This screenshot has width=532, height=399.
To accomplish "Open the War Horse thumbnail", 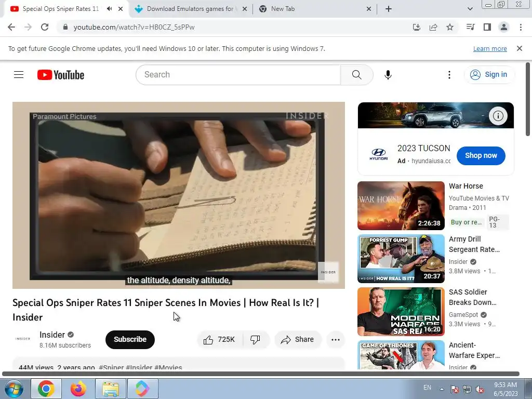I will tap(401, 206).
